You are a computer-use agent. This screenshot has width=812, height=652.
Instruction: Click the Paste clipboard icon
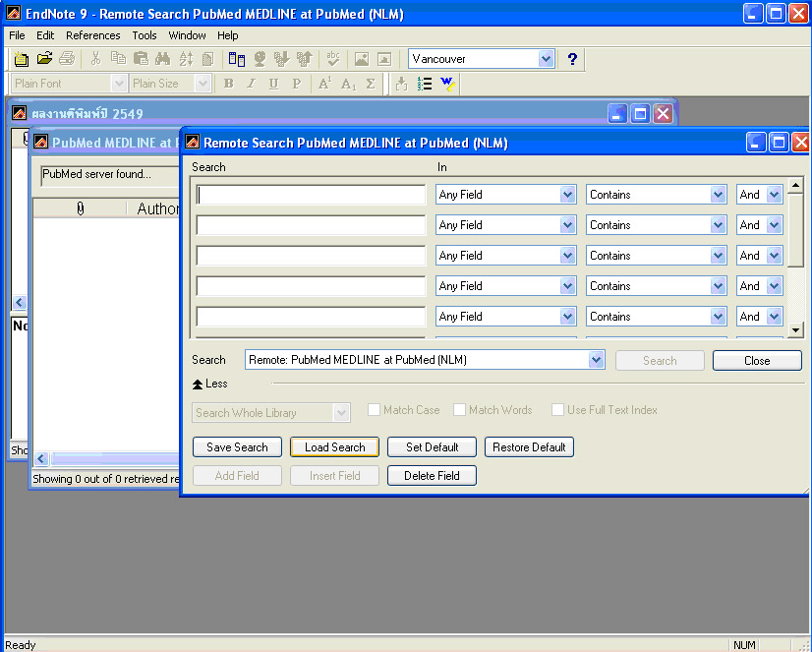[x=141, y=59]
